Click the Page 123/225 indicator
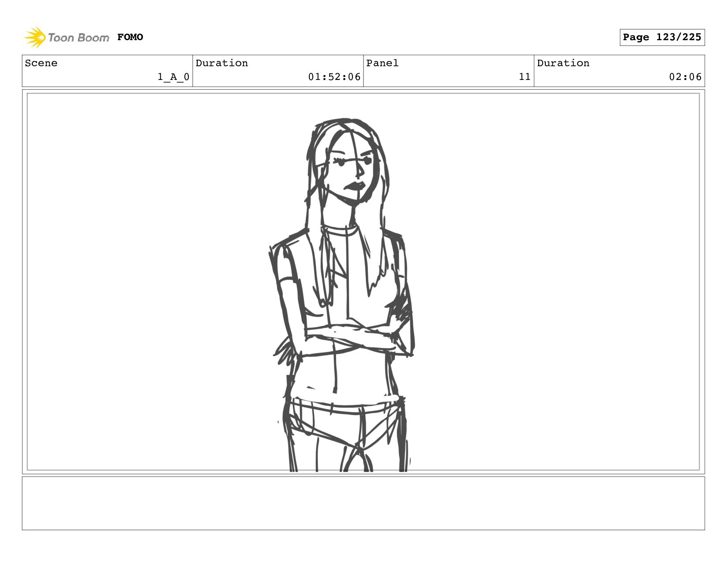Image resolution: width=728 pixels, height=563 pixels. pos(662,37)
